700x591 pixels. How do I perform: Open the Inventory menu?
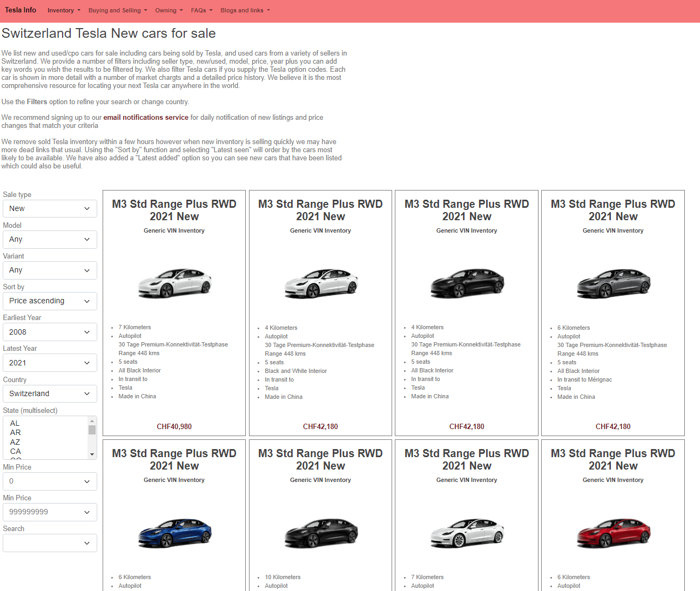click(63, 10)
